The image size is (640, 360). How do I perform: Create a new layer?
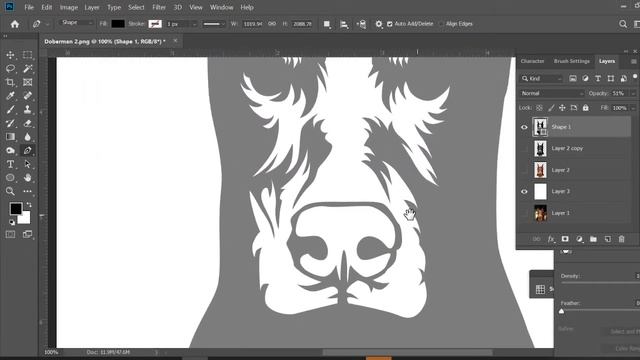pyautogui.click(x=607, y=239)
